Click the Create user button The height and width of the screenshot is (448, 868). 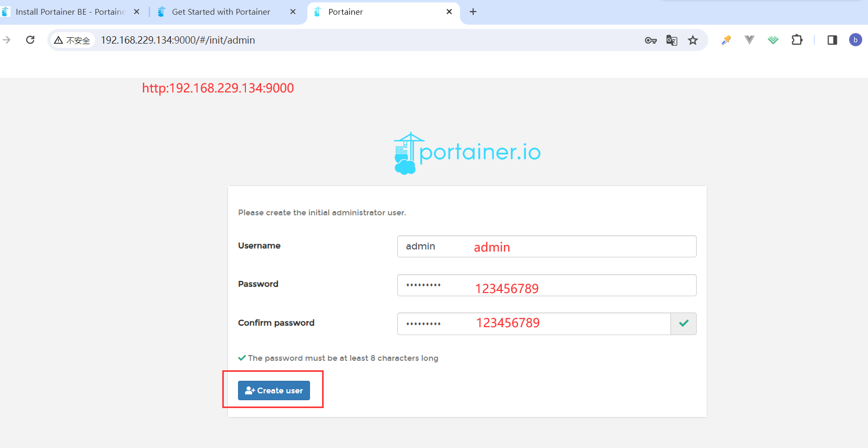click(274, 390)
